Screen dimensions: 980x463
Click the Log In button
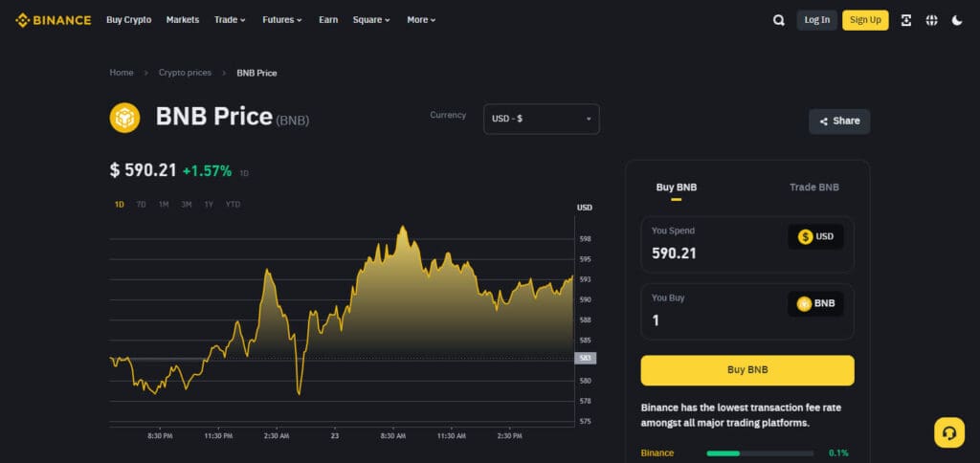click(x=817, y=20)
